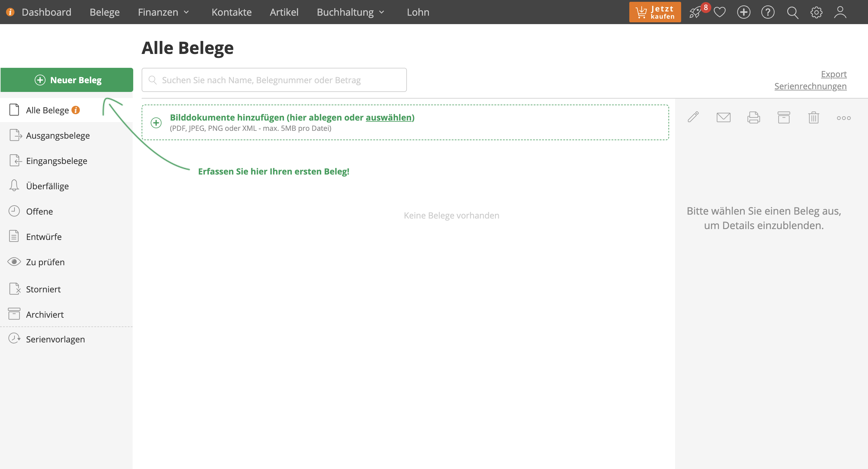
Task: Go to Dashboard
Action: 46,12
